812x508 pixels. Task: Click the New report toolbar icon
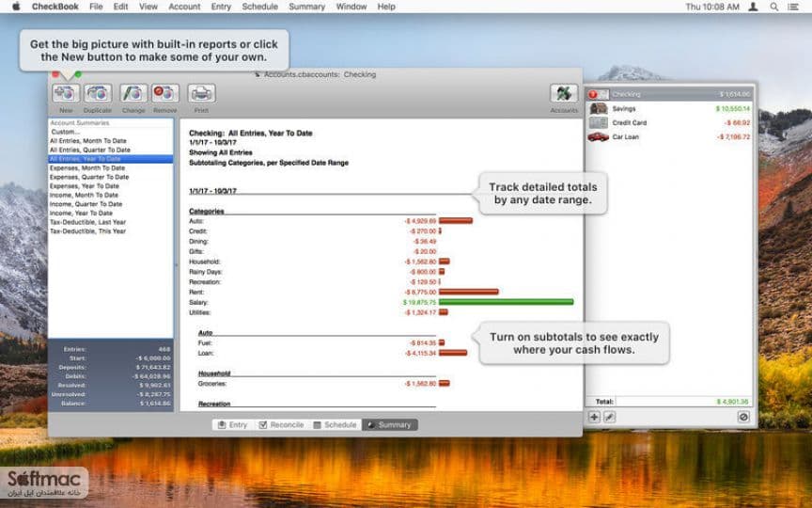(x=66, y=93)
